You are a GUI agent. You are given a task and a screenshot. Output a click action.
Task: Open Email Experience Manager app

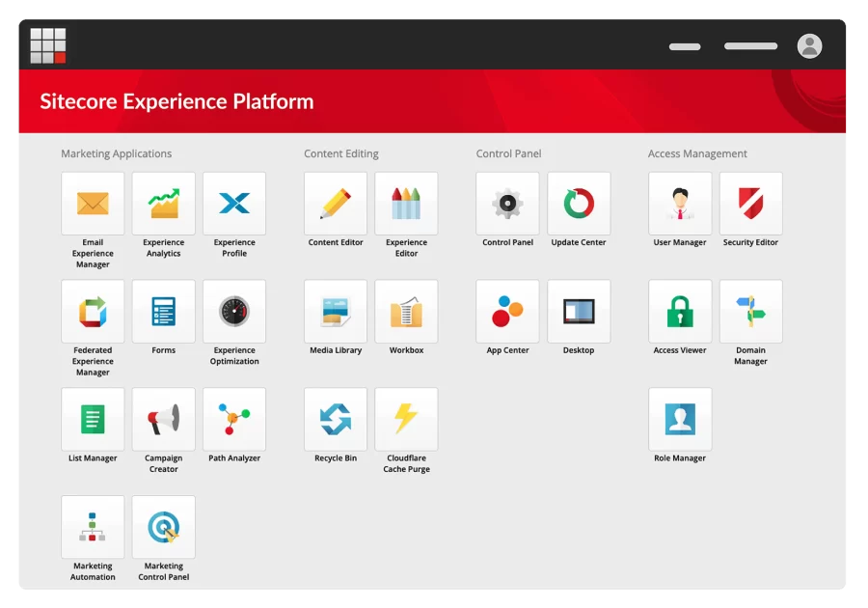click(93, 204)
